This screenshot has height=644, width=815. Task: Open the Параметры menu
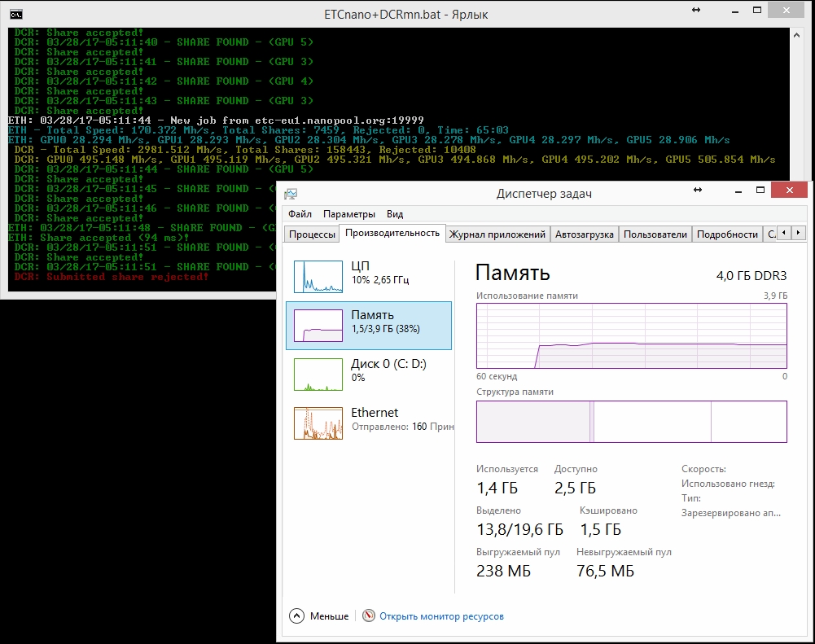click(348, 214)
